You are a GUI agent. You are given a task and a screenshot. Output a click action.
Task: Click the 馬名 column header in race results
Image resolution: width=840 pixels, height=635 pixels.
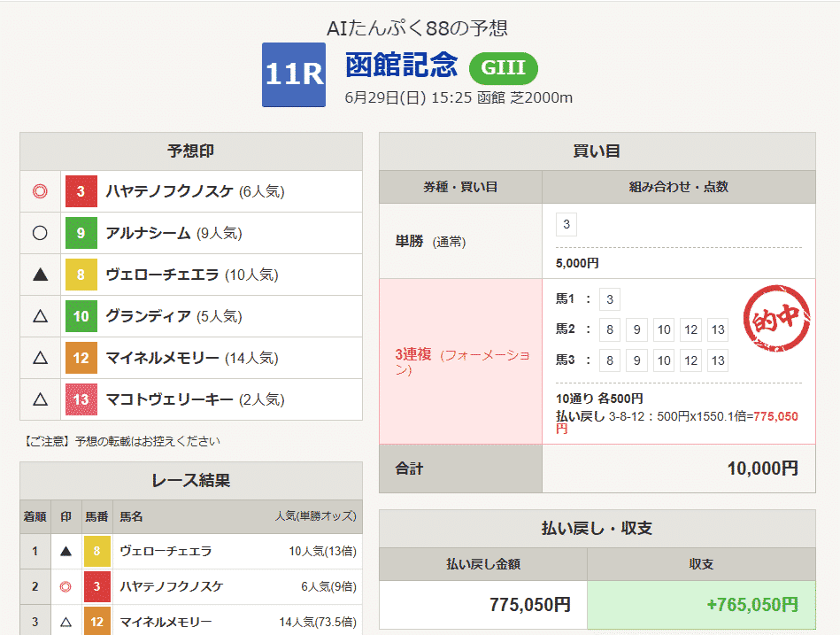131,516
